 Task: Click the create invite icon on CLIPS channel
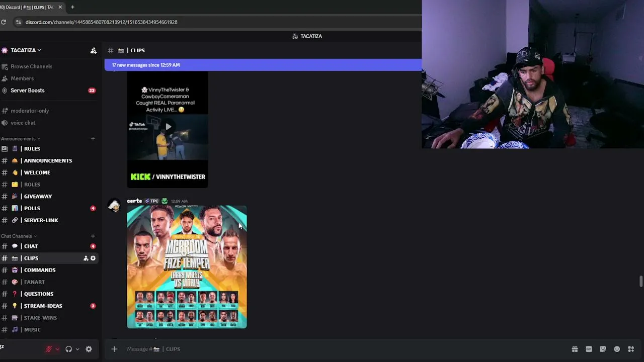click(x=86, y=258)
